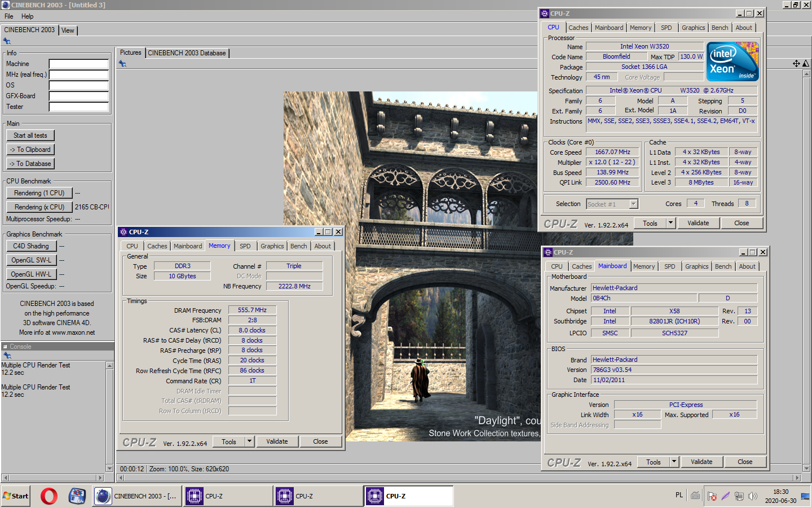Viewport: 812px width, 508px height.
Task: Run C4D Shading benchmark
Action: coord(31,246)
